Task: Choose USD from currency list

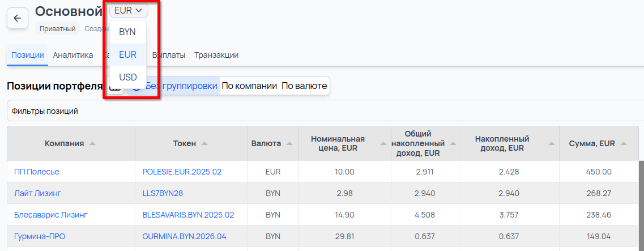Action: tap(128, 77)
